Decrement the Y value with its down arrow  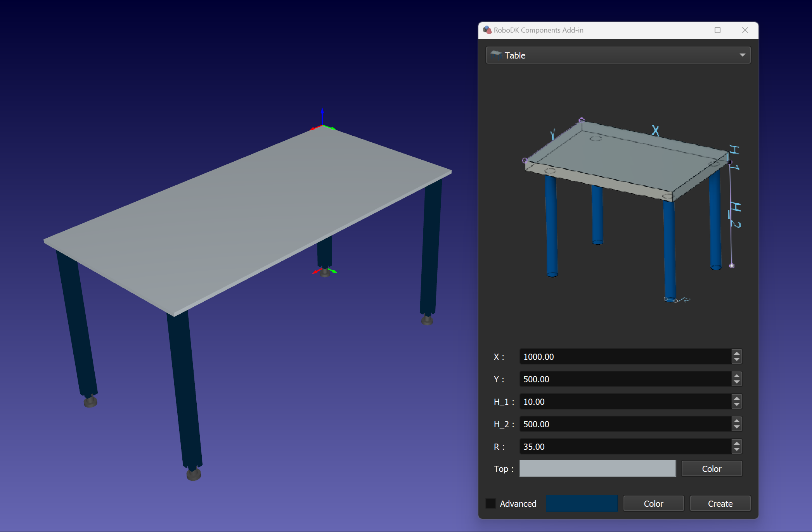736,382
